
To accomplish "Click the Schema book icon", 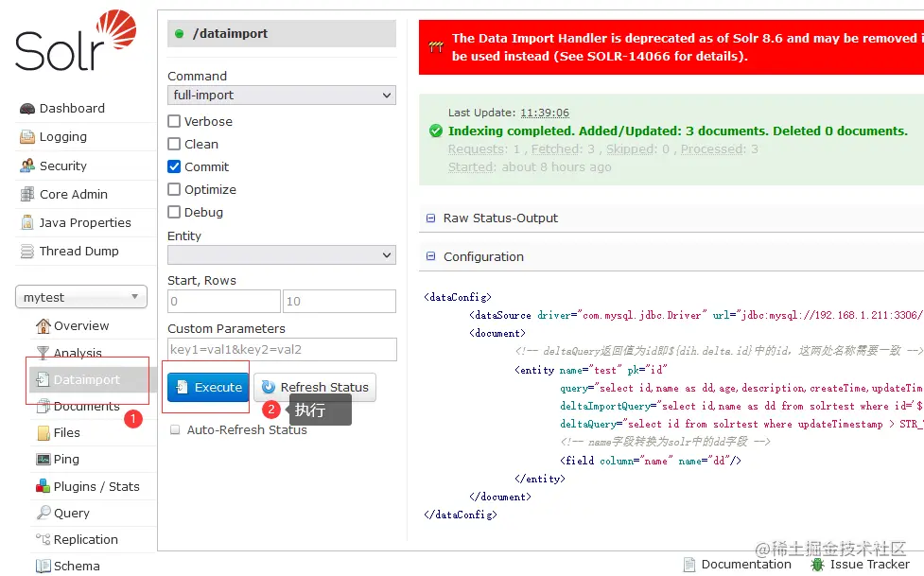I will [x=43, y=566].
